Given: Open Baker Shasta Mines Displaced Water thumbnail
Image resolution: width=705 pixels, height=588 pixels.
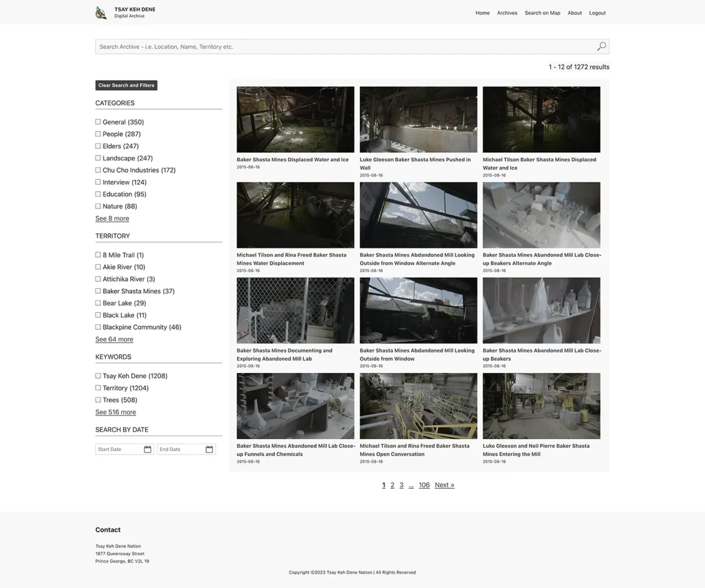Looking at the screenshot, I should tap(296, 119).
